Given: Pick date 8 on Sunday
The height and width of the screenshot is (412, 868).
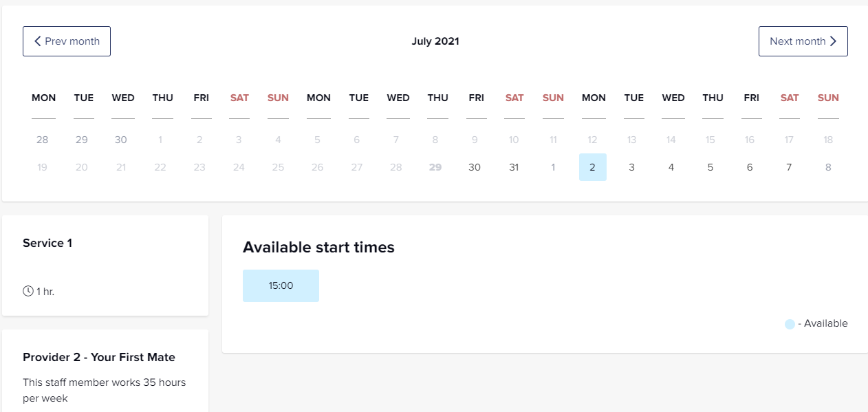Looking at the screenshot, I should point(828,167).
